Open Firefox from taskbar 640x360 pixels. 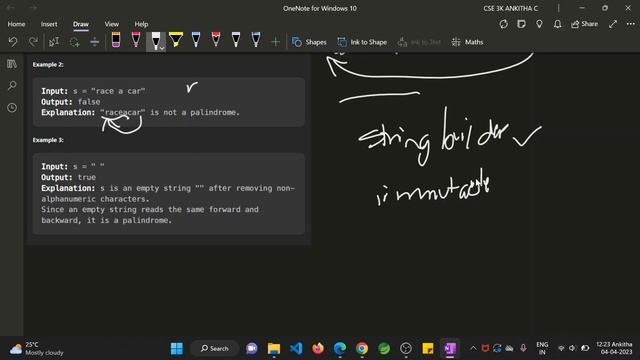pyautogui.click(x=318, y=349)
